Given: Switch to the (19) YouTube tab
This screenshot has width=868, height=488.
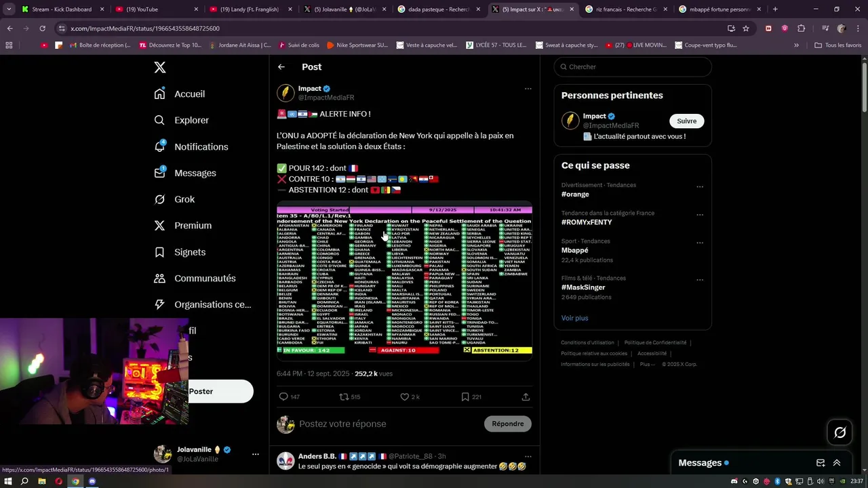Looking at the screenshot, I should click(x=156, y=9).
